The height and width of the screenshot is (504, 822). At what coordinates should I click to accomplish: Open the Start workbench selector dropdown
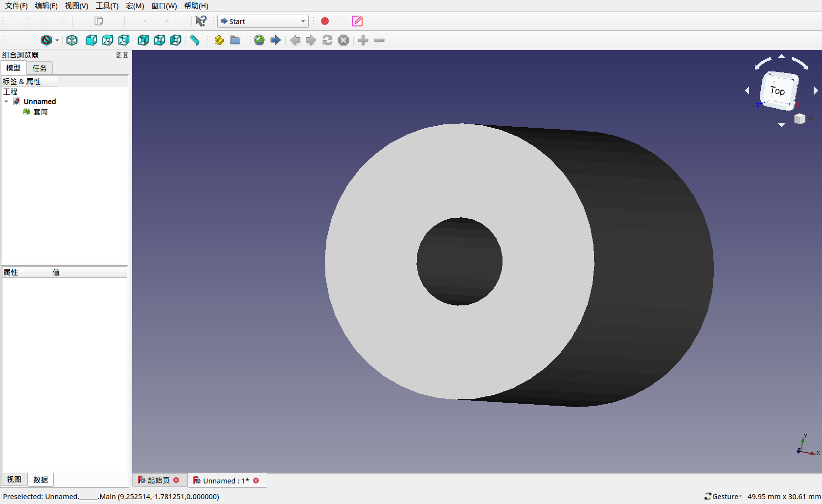coord(263,21)
